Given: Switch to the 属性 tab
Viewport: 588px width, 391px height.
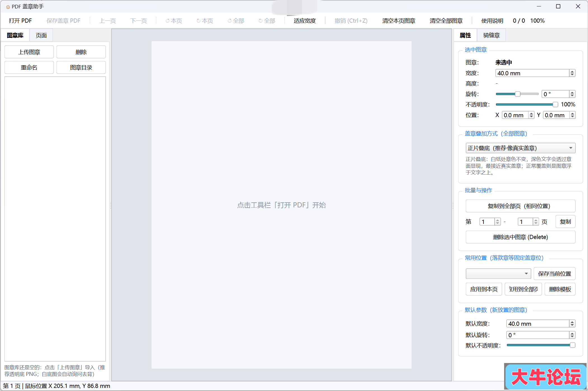Looking at the screenshot, I should [x=465, y=36].
